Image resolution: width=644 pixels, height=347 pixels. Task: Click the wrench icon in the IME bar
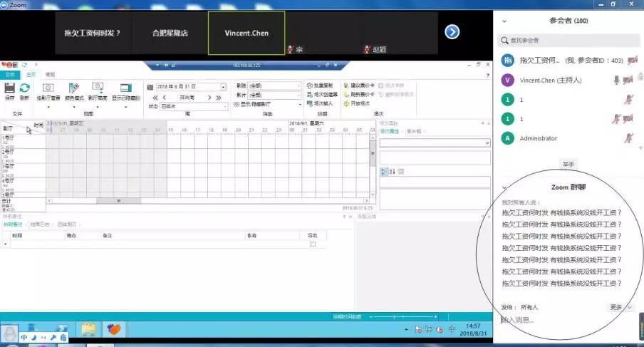[53, 338]
